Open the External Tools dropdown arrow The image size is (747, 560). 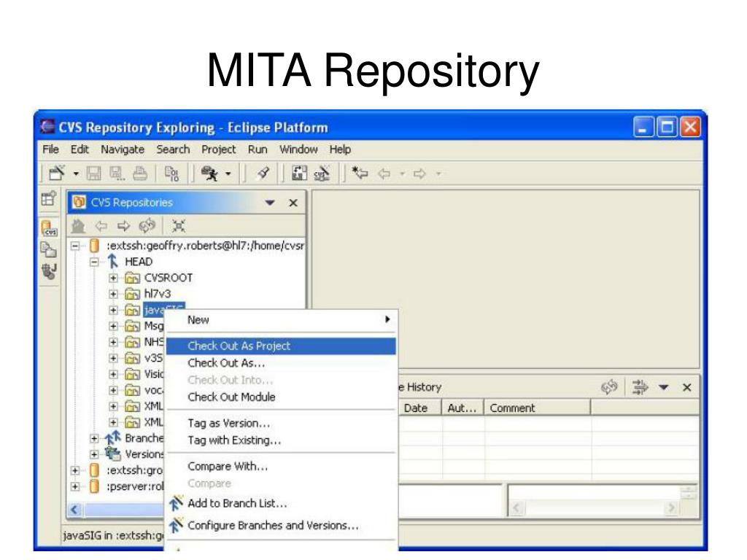[x=228, y=174]
